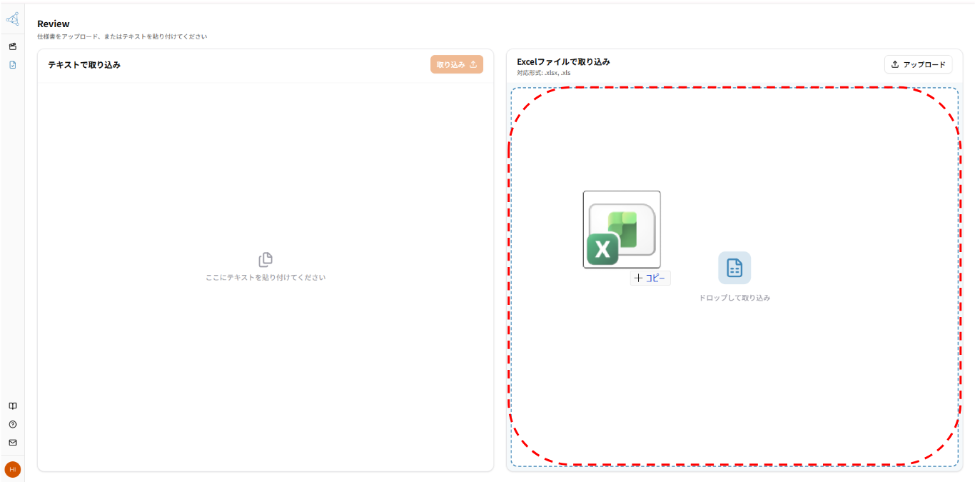
Task: Click the Excelファイルで取り込み panel title
Action: pyautogui.click(x=563, y=61)
